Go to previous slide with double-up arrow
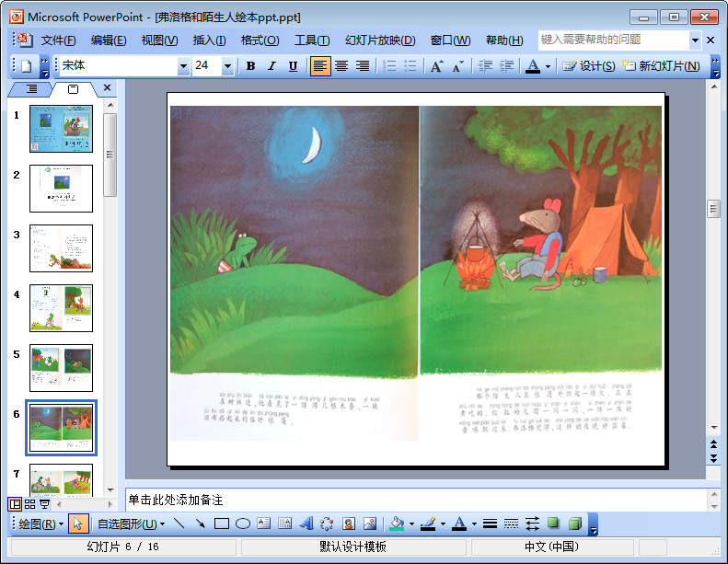The image size is (728, 564). coord(713,444)
